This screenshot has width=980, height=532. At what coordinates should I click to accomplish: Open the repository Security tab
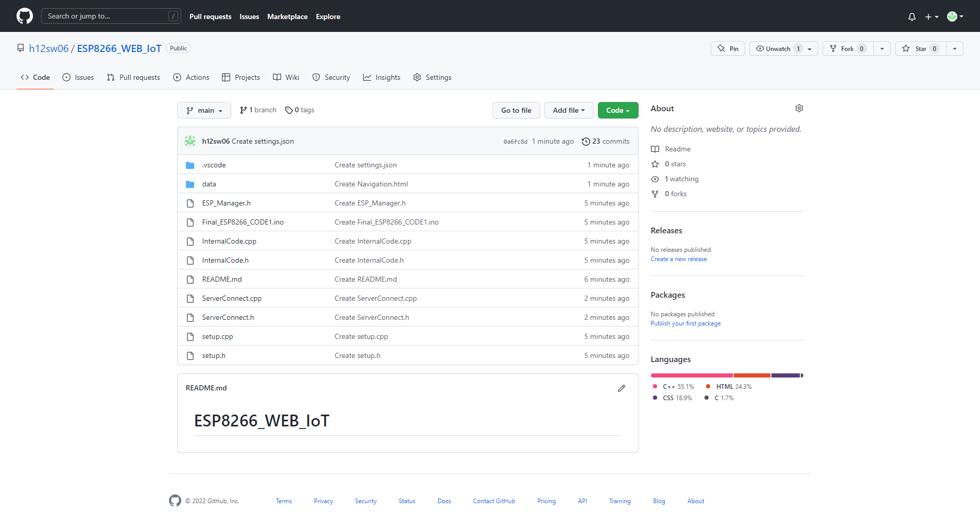[331, 77]
